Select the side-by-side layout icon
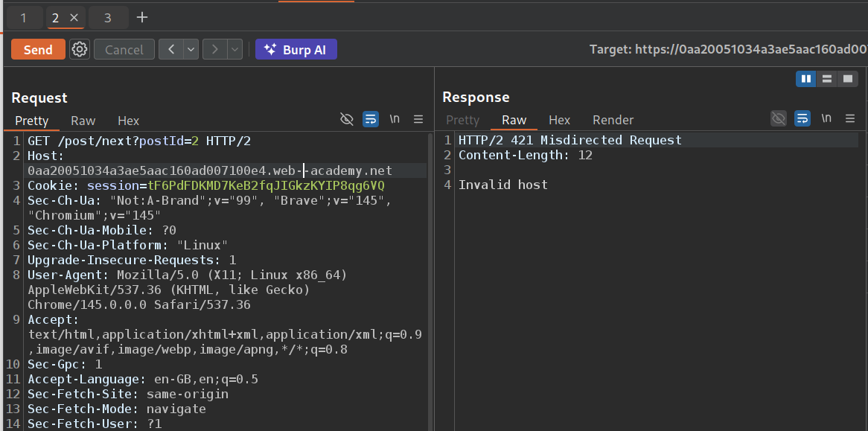Screen dimensions: 868x431 click(805, 79)
